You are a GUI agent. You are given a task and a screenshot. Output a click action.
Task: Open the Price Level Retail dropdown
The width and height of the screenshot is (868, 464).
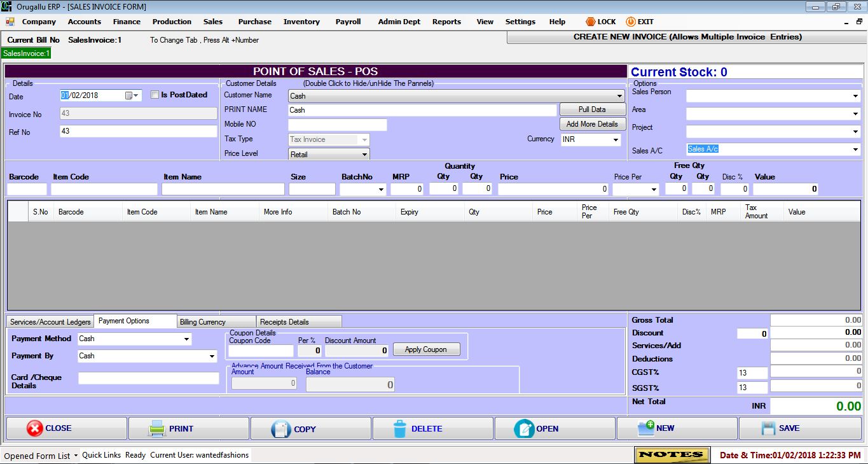[364, 154]
